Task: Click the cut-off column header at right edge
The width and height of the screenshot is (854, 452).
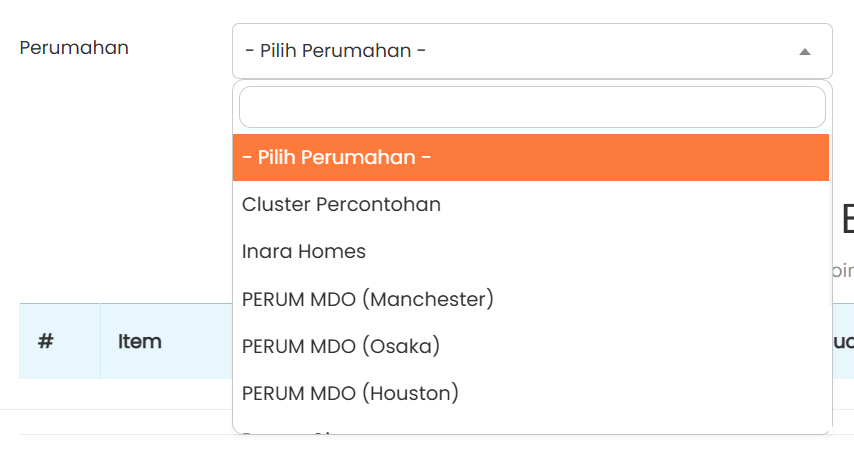Action: pos(844,341)
